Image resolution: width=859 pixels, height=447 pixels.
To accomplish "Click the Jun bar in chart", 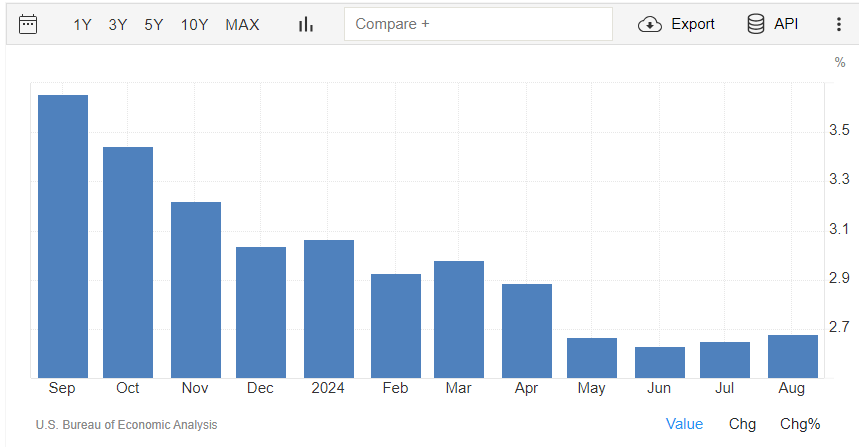I will [x=660, y=363].
